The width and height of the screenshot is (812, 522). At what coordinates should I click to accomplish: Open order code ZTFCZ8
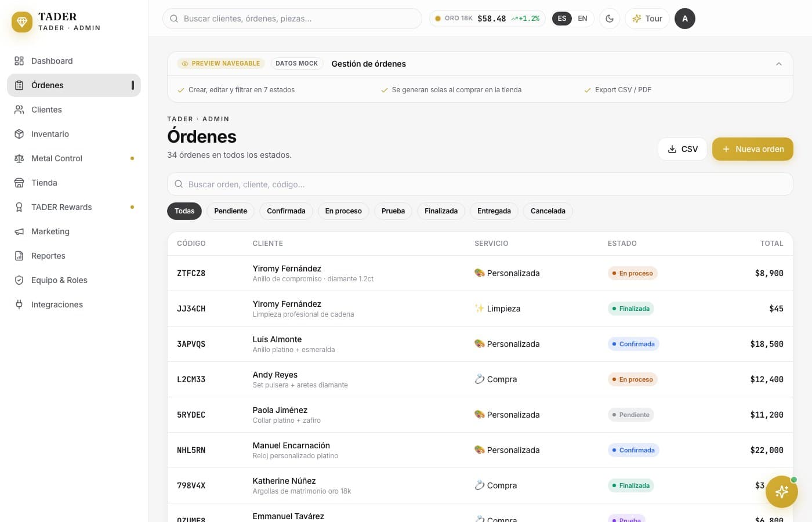click(191, 273)
